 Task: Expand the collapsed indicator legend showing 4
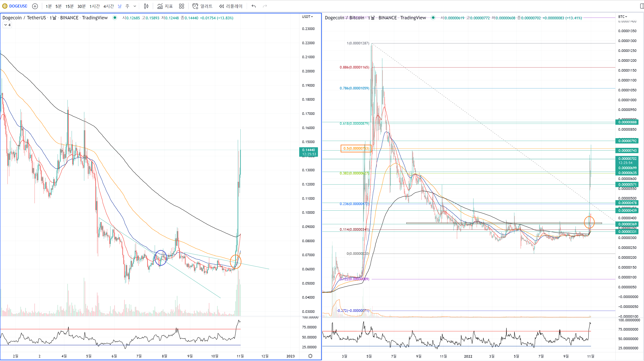coord(7,25)
